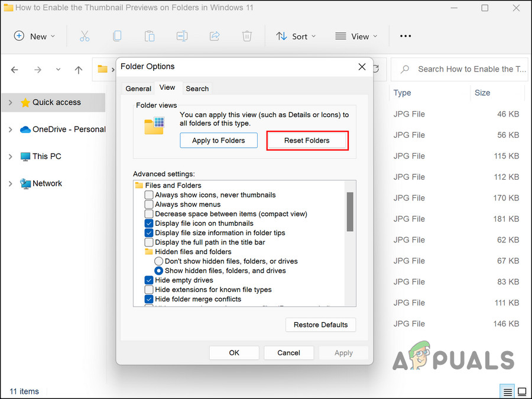The height and width of the screenshot is (399, 532).
Task: Uncheck Display file size information in folder tips
Action: pyautogui.click(x=148, y=233)
